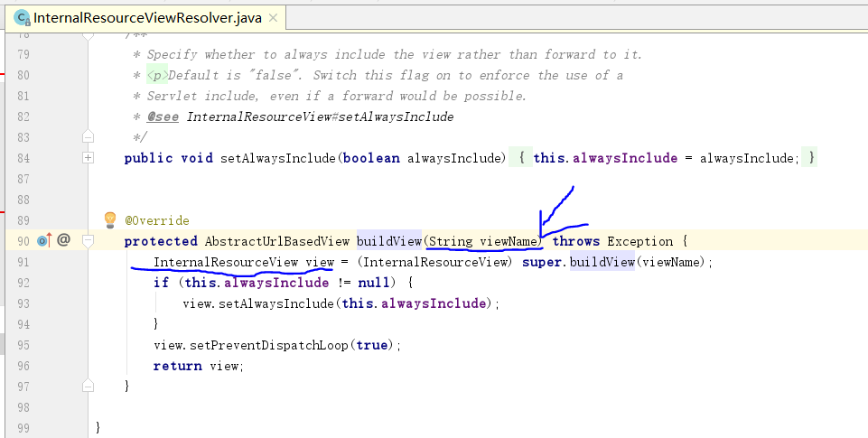This screenshot has width=868, height=438.
Task: Click 'protected' keyword on line 90
Action: [x=161, y=241]
